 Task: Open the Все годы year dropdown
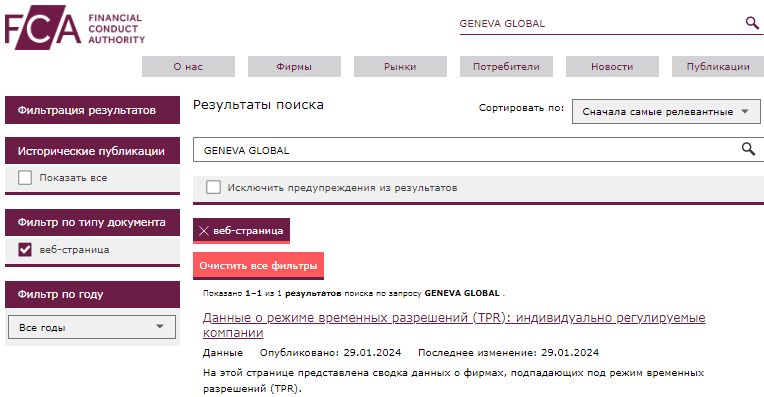pyautogui.click(x=92, y=327)
